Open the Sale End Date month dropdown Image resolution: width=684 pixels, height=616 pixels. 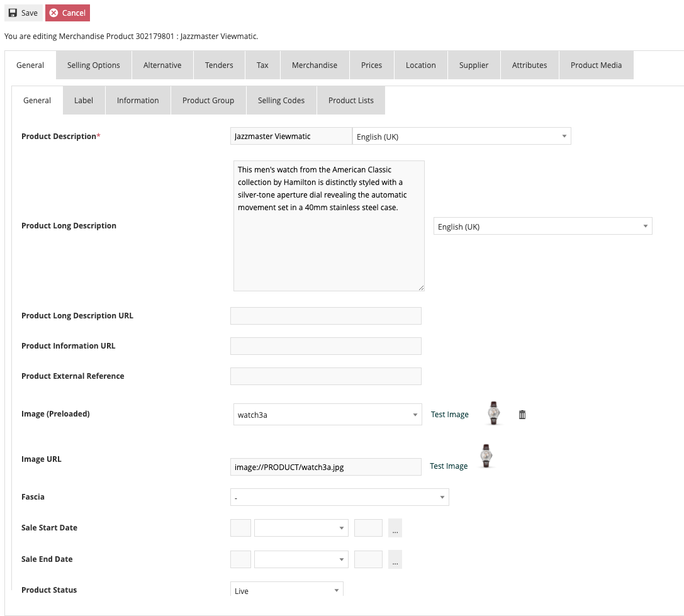click(x=301, y=559)
